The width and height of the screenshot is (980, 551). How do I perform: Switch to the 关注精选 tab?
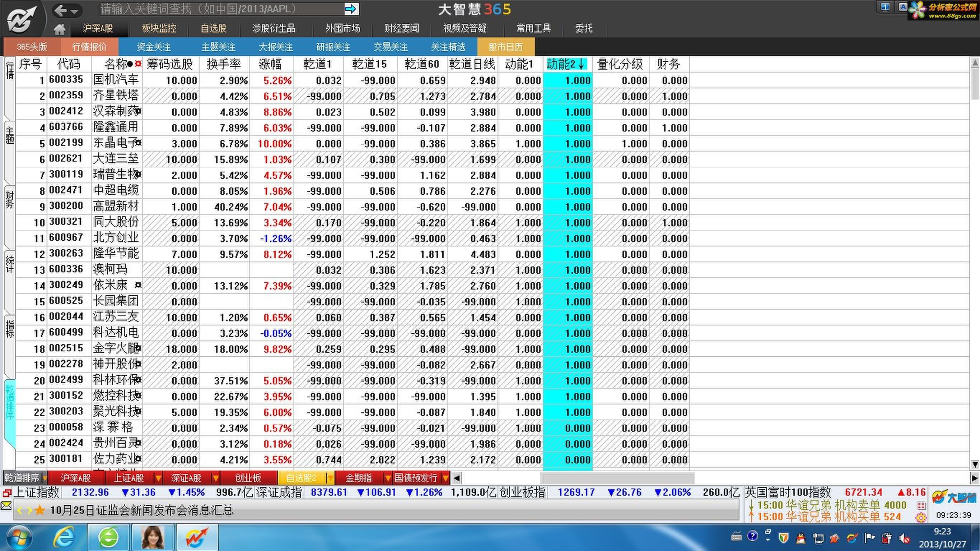(448, 47)
